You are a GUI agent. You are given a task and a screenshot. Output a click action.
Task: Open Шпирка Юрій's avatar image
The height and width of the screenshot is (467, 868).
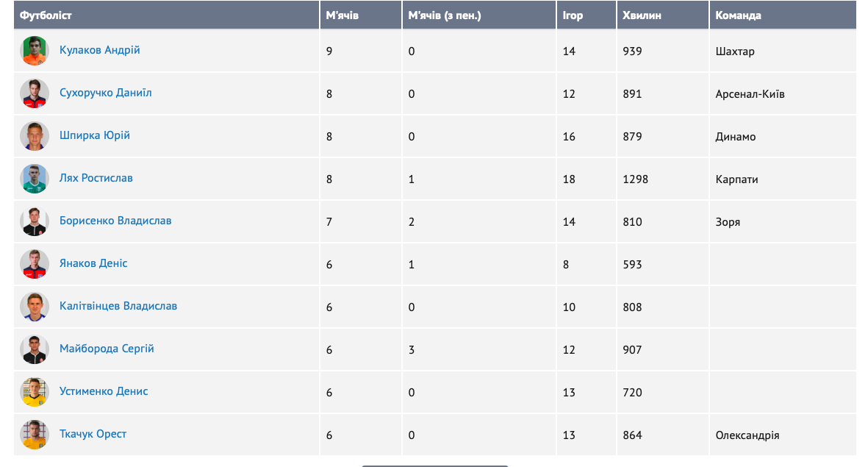(x=35, y=136)
